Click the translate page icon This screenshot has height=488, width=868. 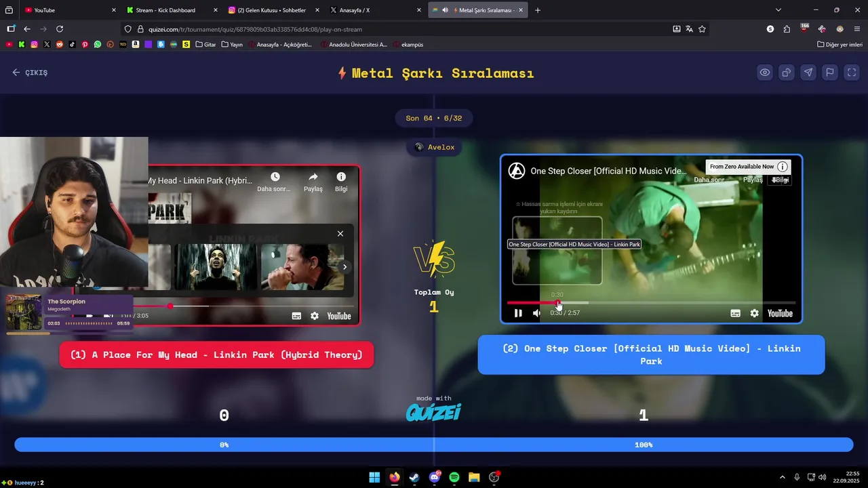pyautogui.click(x=689, y=29)
